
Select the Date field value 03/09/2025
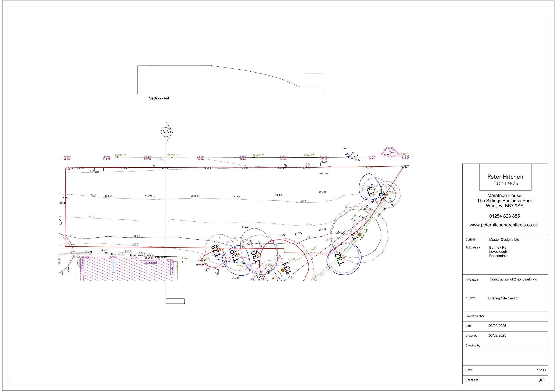(497, 326)
